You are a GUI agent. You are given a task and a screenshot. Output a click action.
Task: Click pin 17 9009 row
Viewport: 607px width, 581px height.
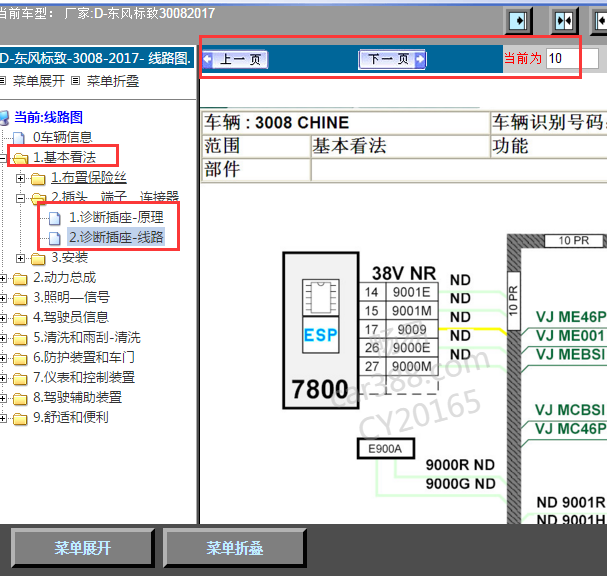tap(398, 329)
